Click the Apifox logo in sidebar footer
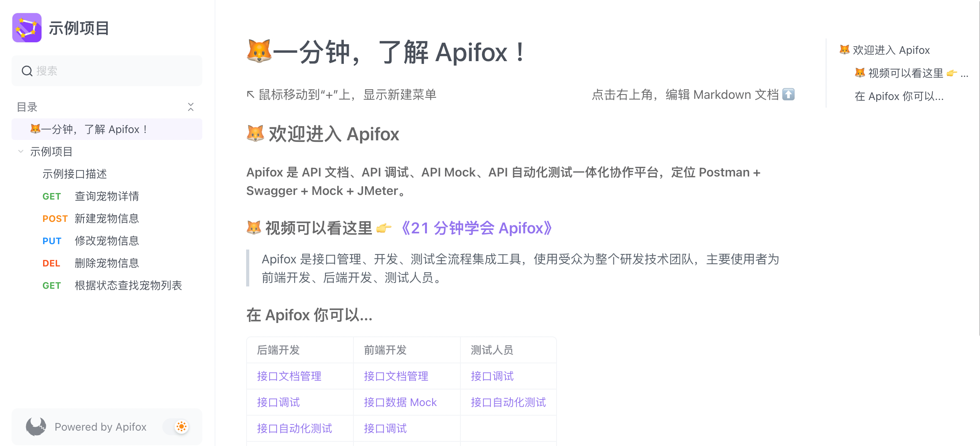The width and height of the screenshot is (980, 446). click(36, 426)
